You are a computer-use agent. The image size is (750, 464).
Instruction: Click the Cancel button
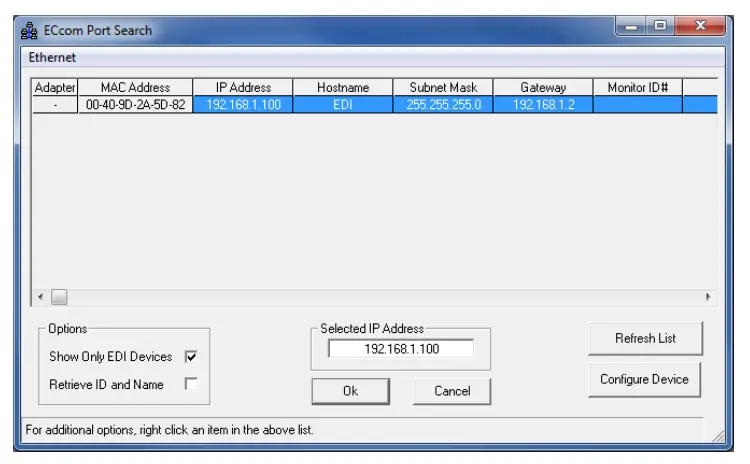[452, 391]
